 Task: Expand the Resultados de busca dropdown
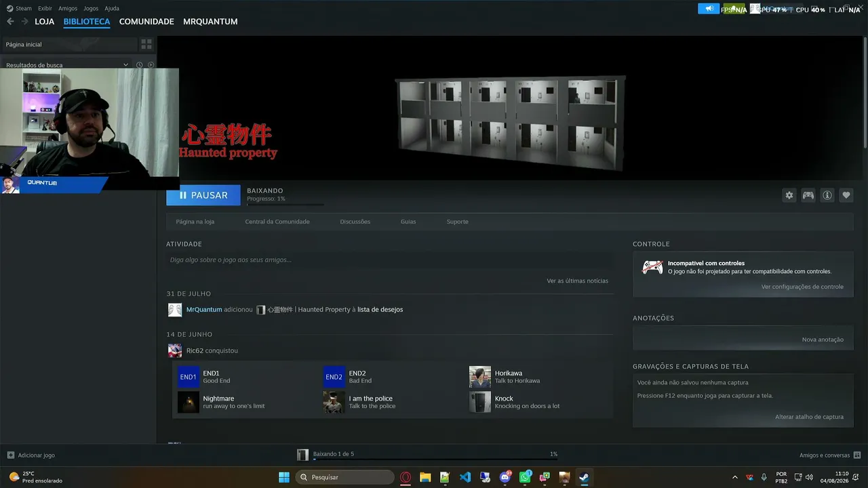point(125,65)
